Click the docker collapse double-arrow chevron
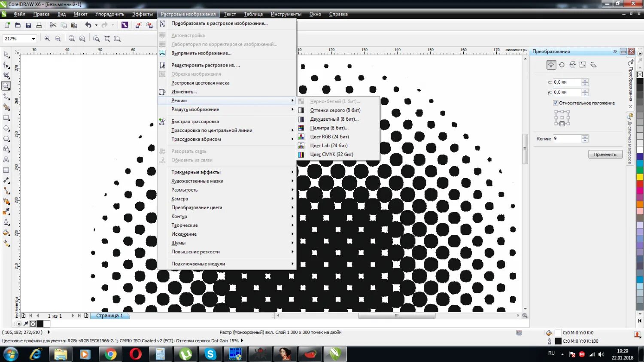 coord(615,52)
